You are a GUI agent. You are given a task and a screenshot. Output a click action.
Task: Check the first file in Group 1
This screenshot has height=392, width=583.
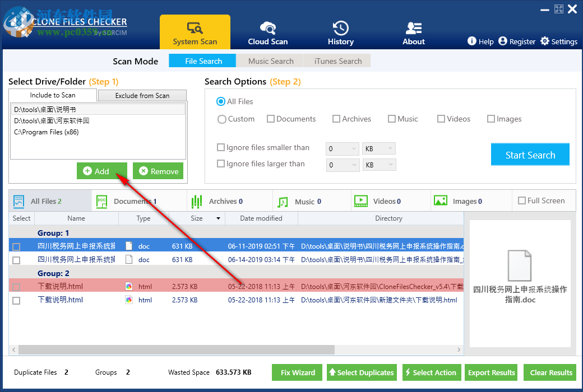point(16,245)
